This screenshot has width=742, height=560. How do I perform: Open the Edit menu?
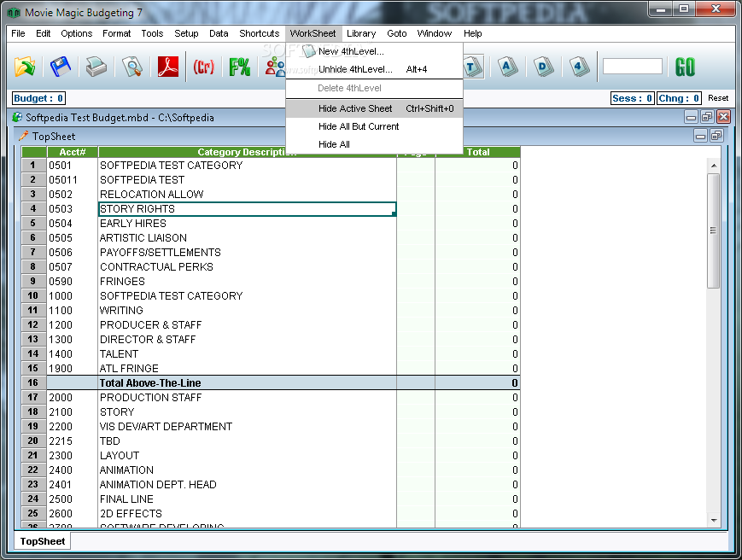point(43,33)
